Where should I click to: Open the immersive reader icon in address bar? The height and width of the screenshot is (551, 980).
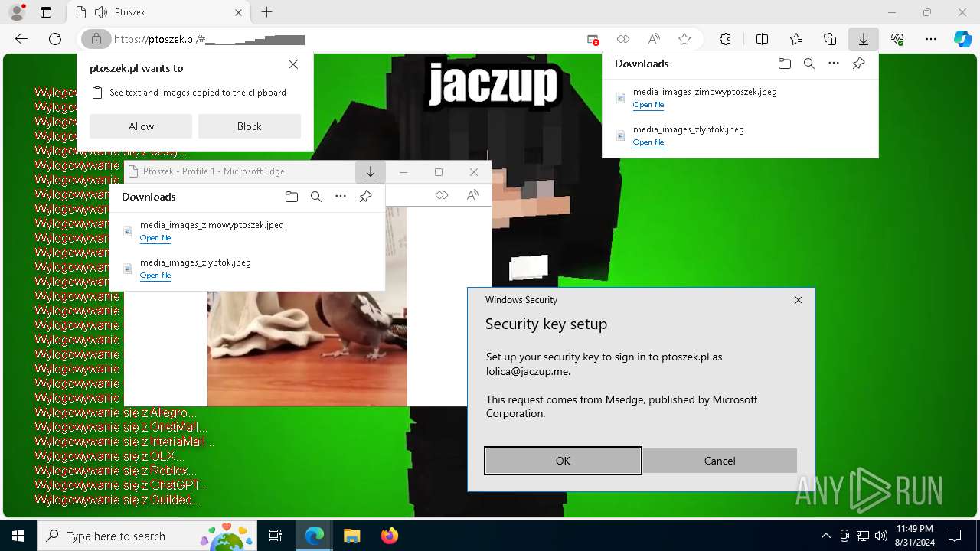pos(623,39)
